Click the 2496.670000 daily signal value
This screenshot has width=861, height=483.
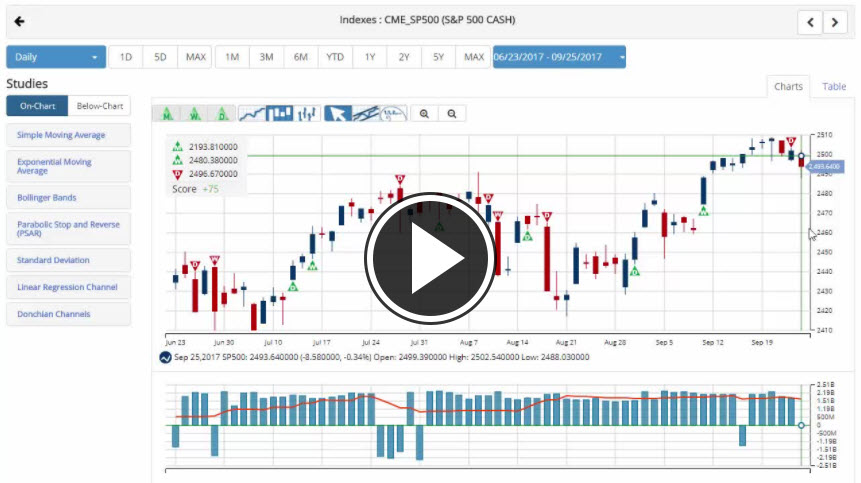click(x=213, y=174)
